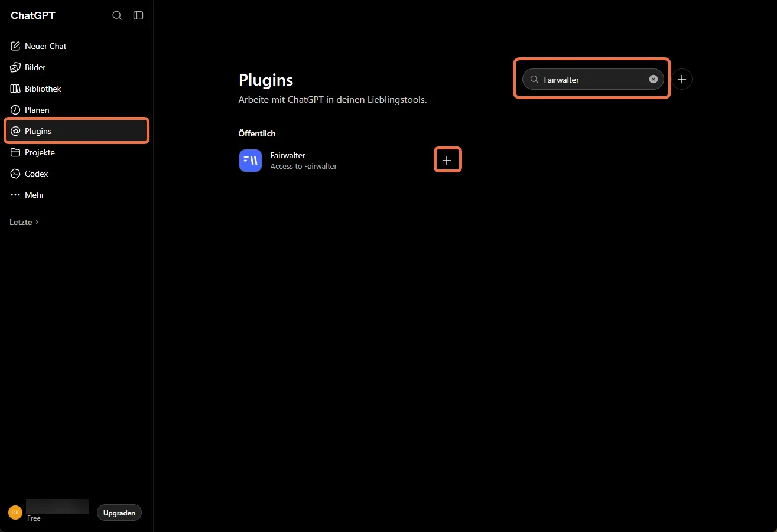Click the 'Access to Fairwalter' description
Screen dimensions: 777x532
pyautogui.click(x=304, y=167)
